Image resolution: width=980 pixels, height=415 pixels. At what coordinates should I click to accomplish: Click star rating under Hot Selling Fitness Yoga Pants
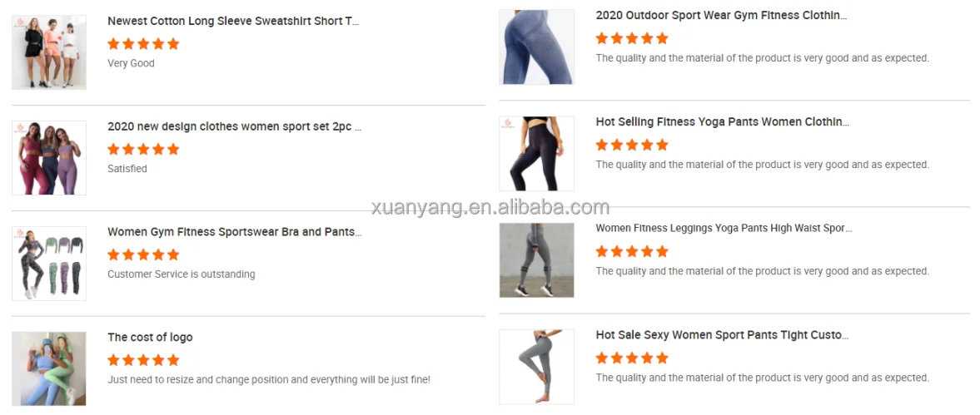pyautogui.click(x=632, y=145)
